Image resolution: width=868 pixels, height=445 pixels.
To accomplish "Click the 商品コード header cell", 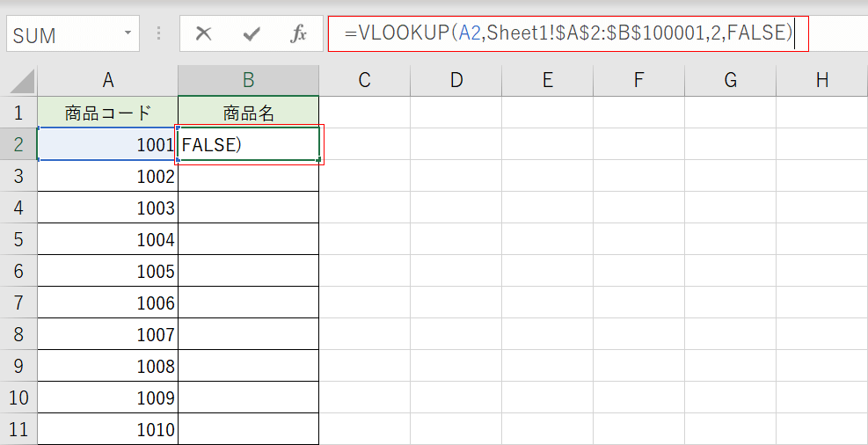I will point(108,113).
